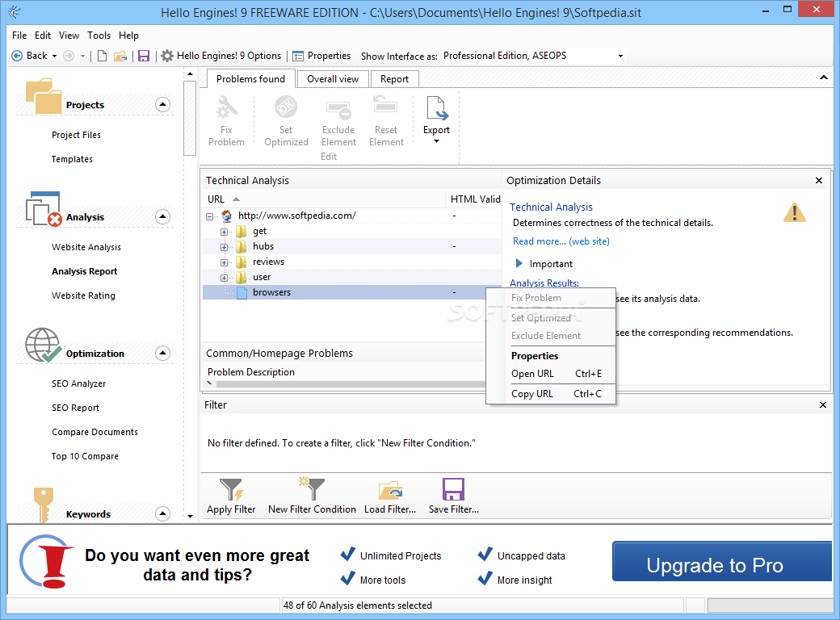Screen dimensions: 840x620
Task: Open project via folder icon in toolbar
Action: coord(120,56)
